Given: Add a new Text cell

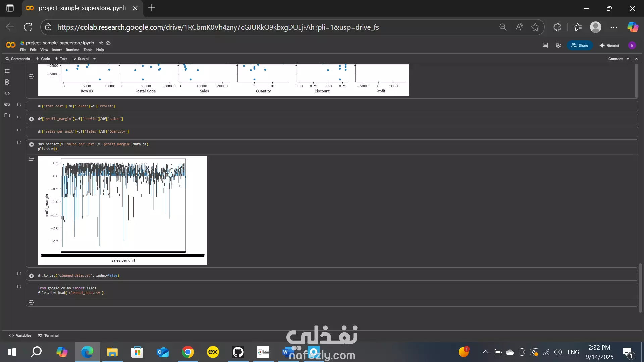Looking at the screenshot, I should pos(61,59).
